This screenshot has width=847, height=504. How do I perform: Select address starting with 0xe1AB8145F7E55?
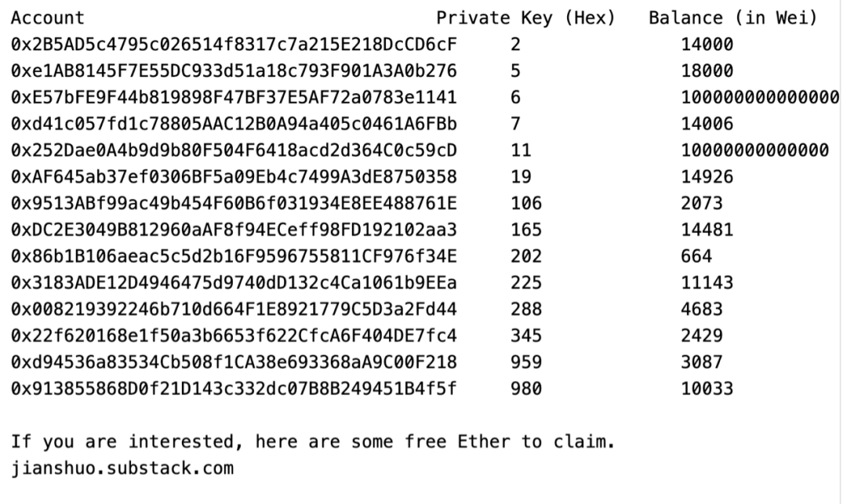click(x=234, y=71)
